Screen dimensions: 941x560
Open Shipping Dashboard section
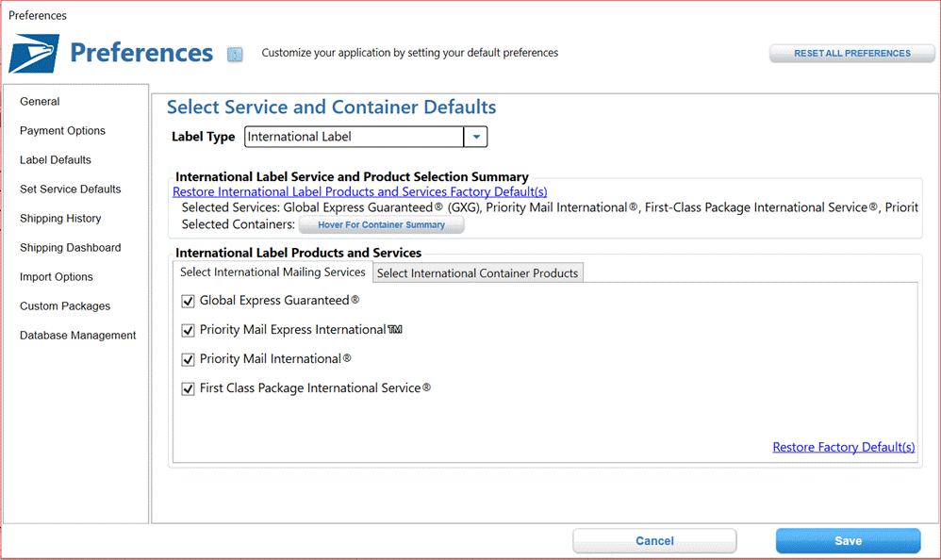pyautogui.click(x=70, y=248)
